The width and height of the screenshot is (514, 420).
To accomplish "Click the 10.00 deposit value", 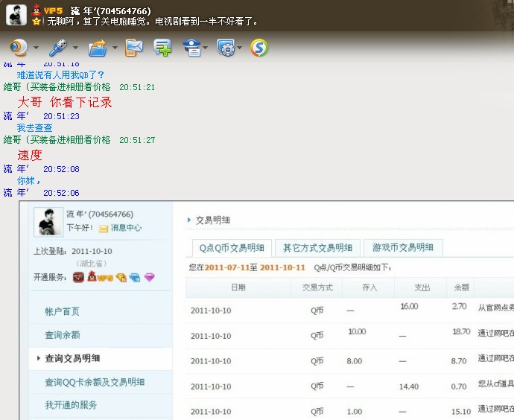I will click(357, 331).
